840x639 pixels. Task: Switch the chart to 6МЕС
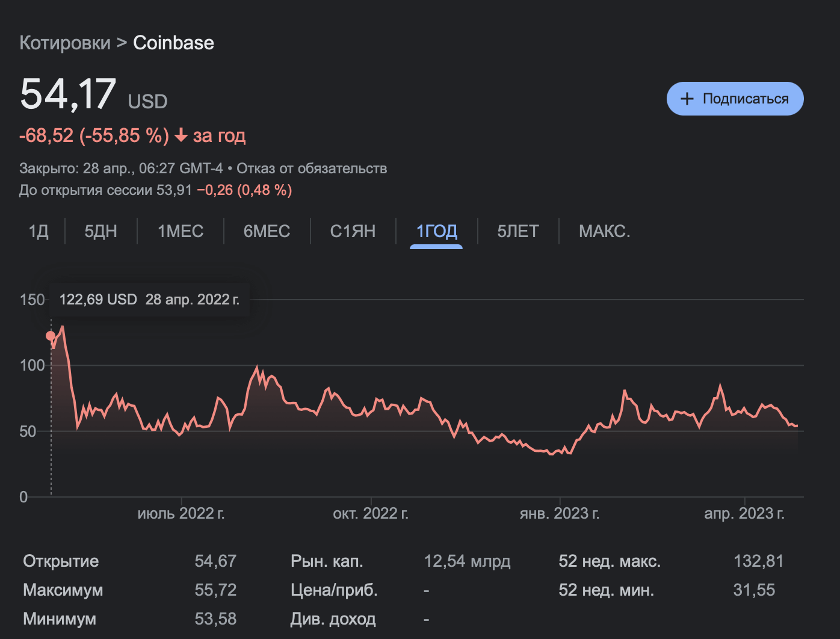[x=267, y=231]
